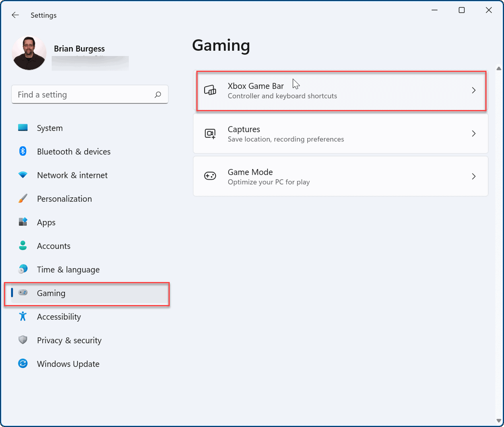Open Time & language via its clock icon
The image size is (504, 427).
click(x=23, y=269)
